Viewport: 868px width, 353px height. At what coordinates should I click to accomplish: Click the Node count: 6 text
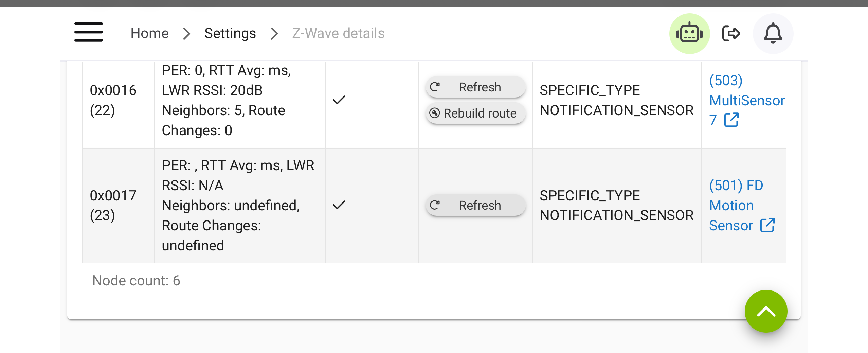click(x=136, y=281)
